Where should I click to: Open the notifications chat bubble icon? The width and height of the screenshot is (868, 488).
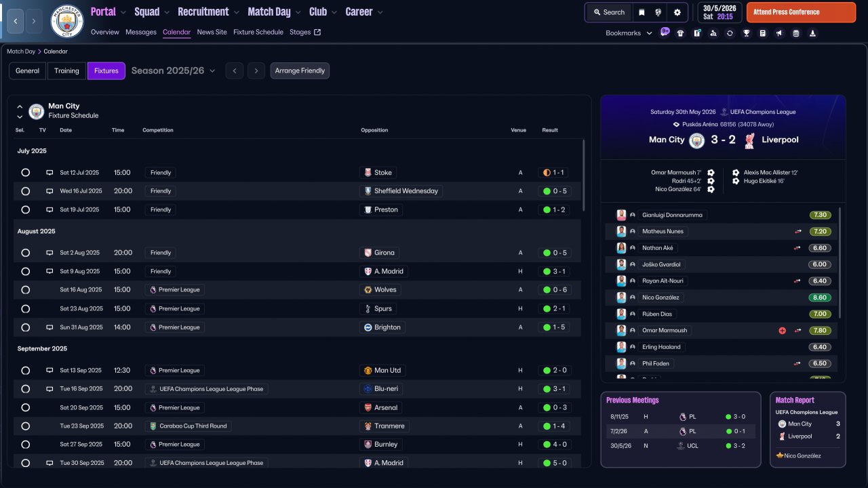click(x=665, y=32)
